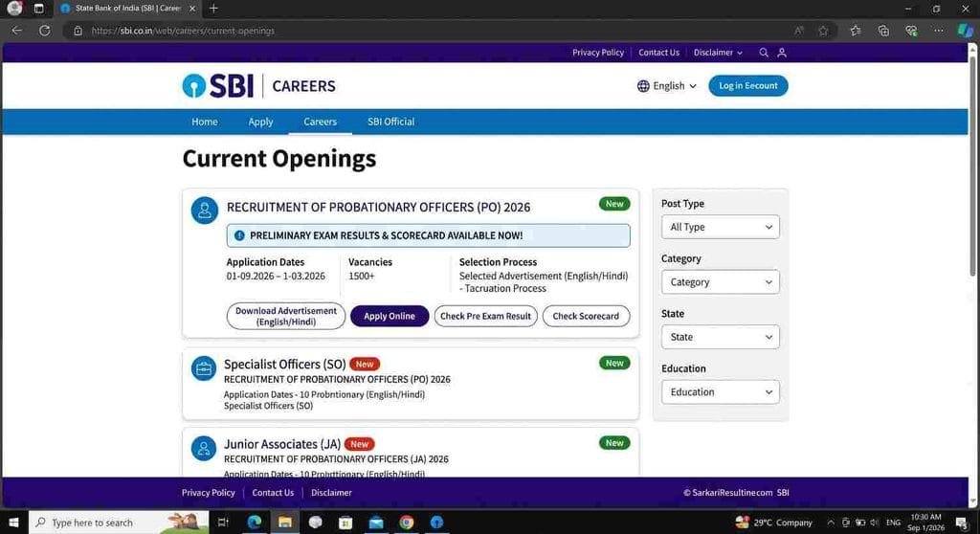Go back using browser back arrow
Viewport: 980px width, 534px height.
17,30
